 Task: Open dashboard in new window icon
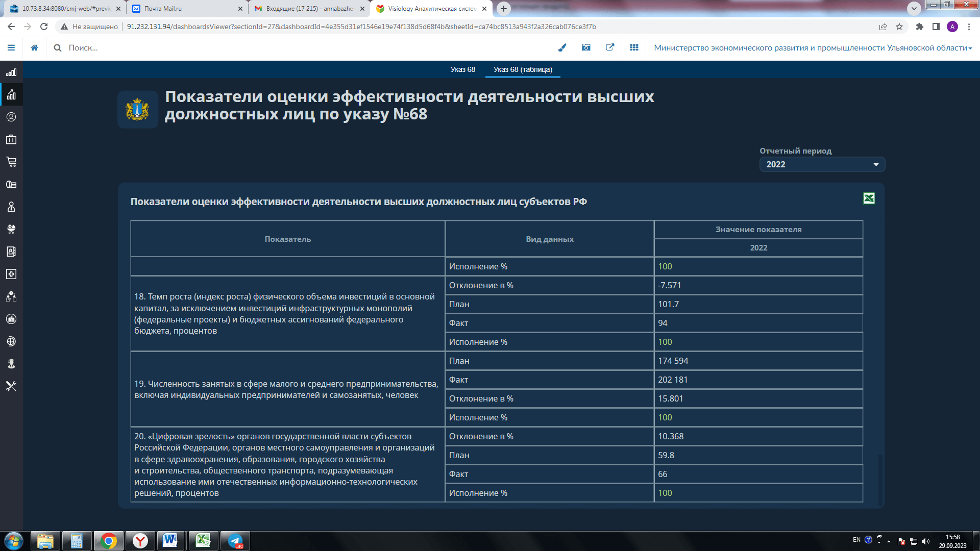click(610, 47)
